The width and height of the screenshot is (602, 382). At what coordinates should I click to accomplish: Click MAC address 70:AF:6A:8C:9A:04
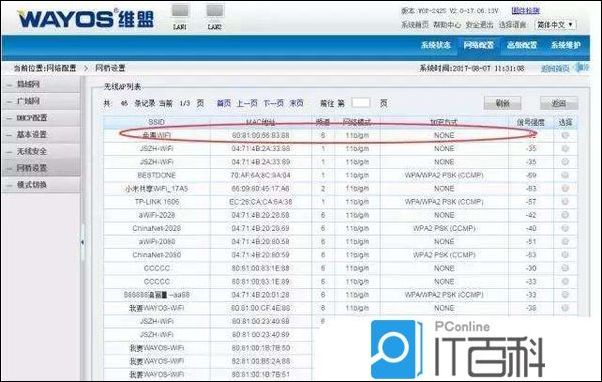pyautogui.click(x=260, y=175)
